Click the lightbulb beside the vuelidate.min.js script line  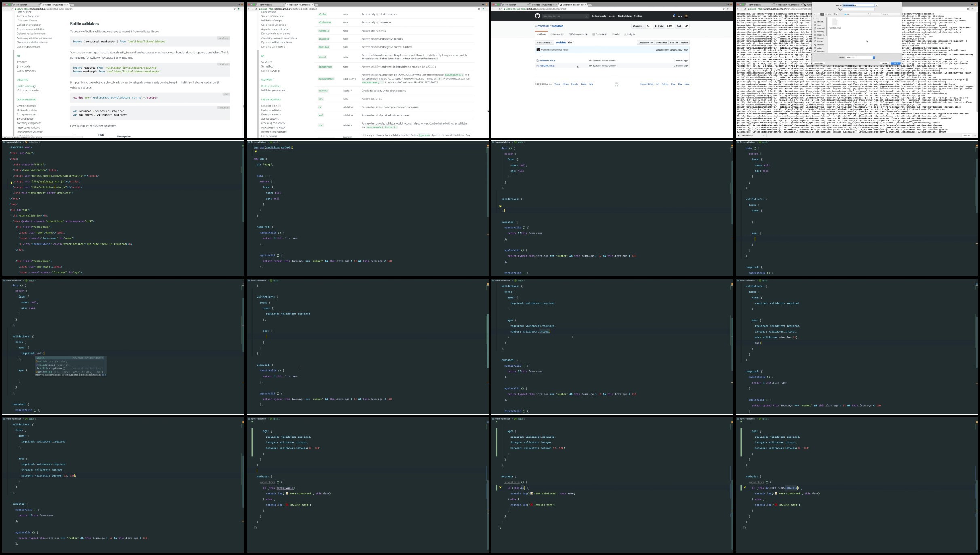[11, 183]
